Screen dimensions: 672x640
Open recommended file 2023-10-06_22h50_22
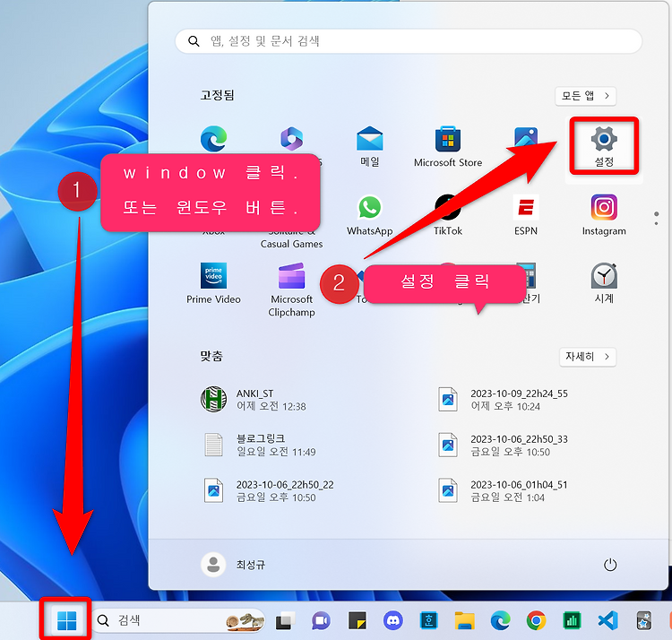click(268, 491)
